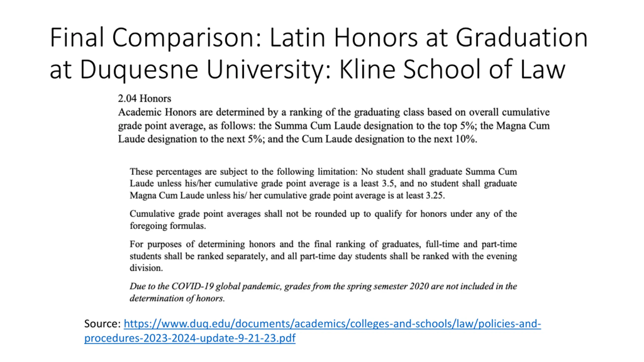Click the "3.5" grade point figure
Viewport: 644px width, 362px height.
click(x=388, y=184)
